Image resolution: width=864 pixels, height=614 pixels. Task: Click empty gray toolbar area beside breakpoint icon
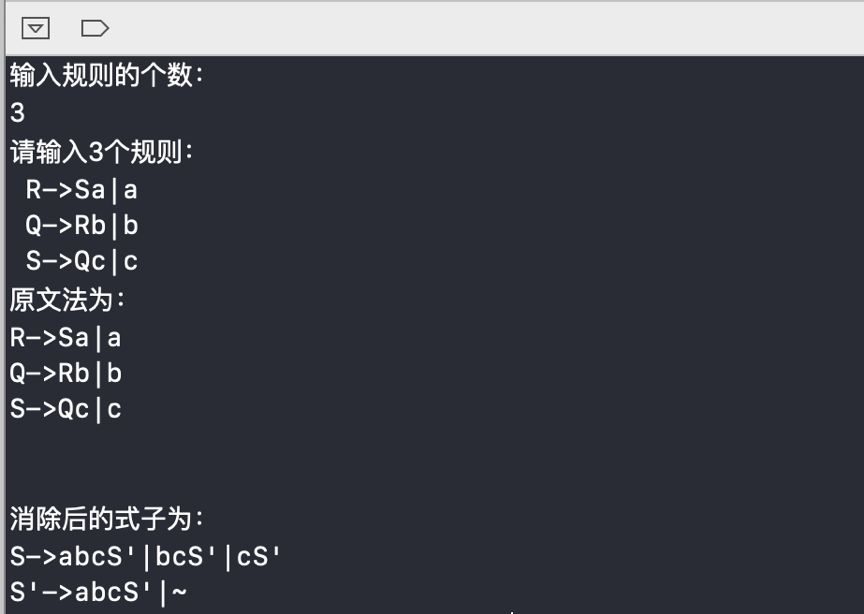tap(485, 28)
